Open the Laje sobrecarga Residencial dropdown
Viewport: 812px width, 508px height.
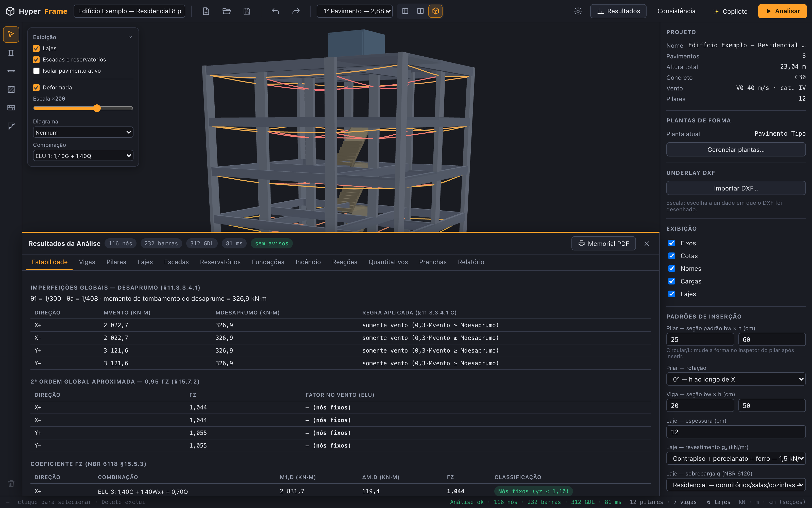[736, 485]
